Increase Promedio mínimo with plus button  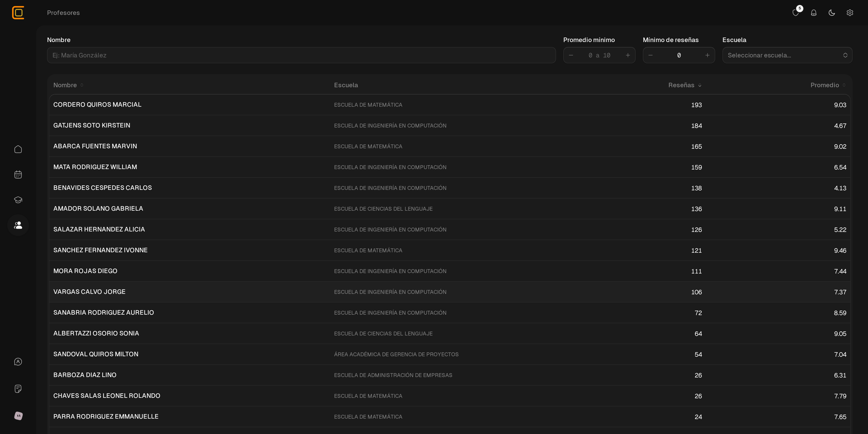pyautogui.click(x=628, y=55)
